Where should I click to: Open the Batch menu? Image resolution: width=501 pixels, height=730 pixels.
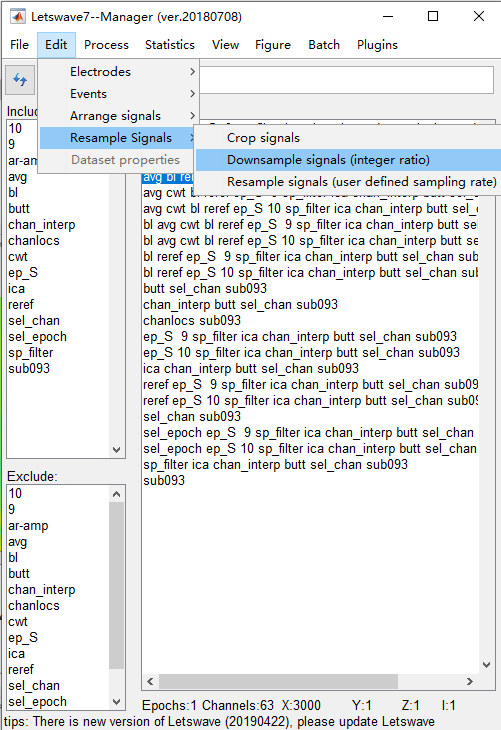324,45
